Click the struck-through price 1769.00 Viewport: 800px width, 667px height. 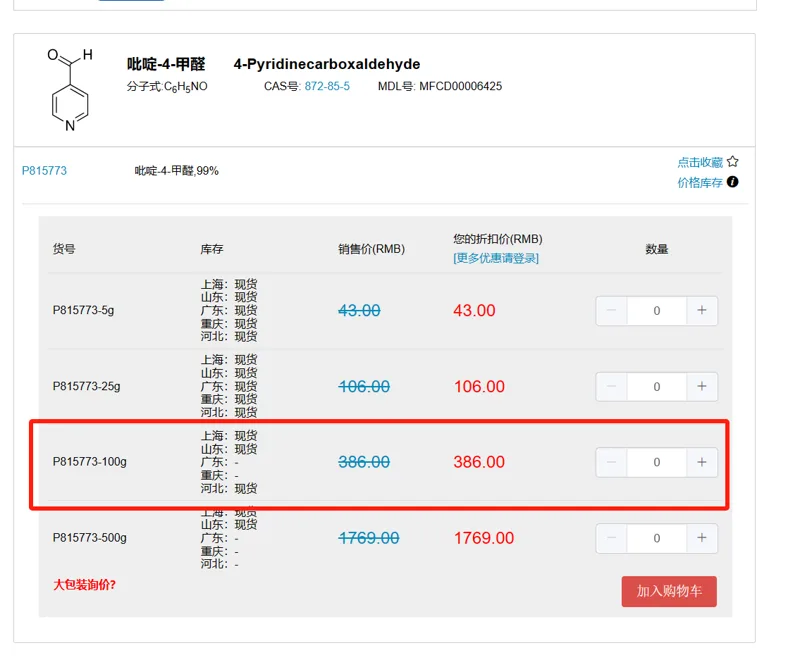[369, 538]
